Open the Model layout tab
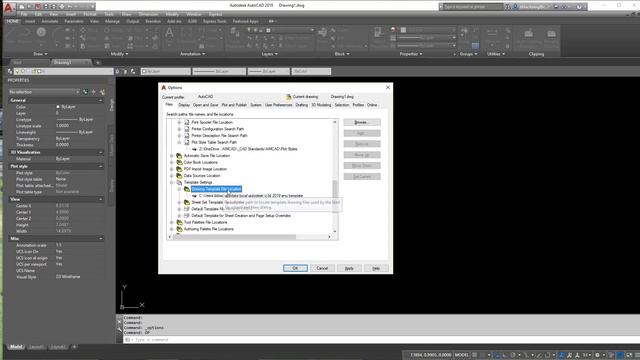 coord(16,347)
